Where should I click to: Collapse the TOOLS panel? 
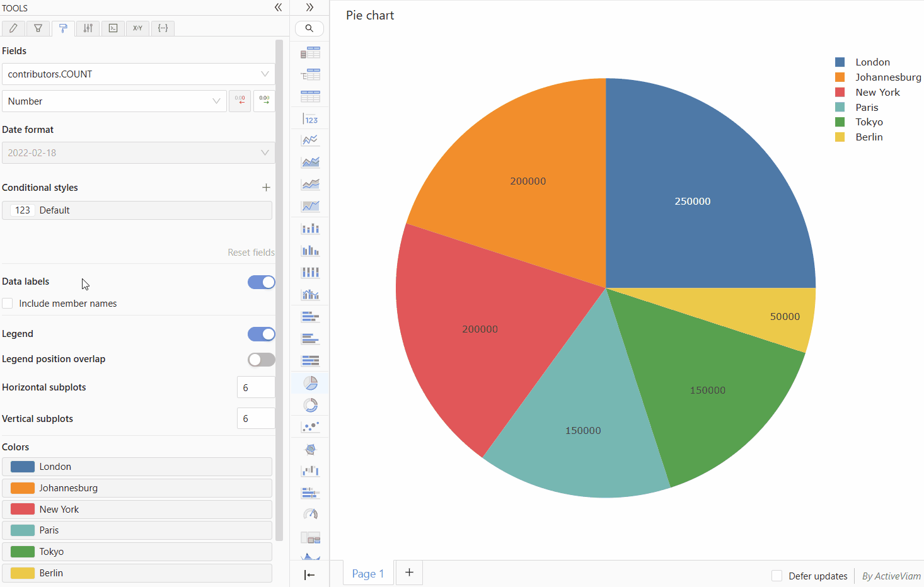278,8
